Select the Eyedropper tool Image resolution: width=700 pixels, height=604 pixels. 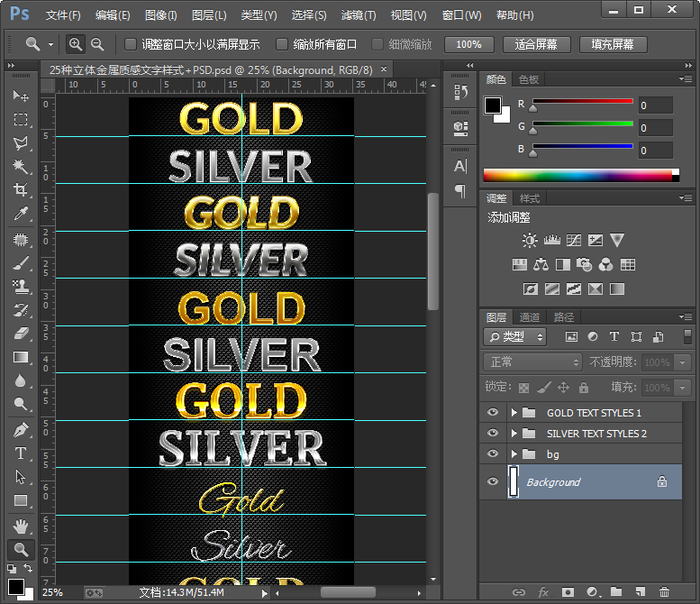click(21, 214)
